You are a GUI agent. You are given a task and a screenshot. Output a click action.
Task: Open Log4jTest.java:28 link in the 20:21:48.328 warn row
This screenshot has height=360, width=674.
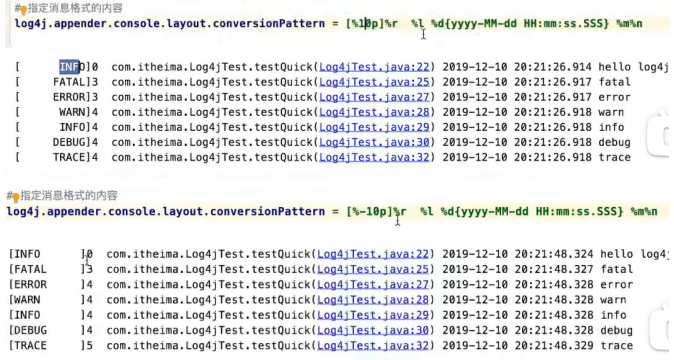click(373, 300)
